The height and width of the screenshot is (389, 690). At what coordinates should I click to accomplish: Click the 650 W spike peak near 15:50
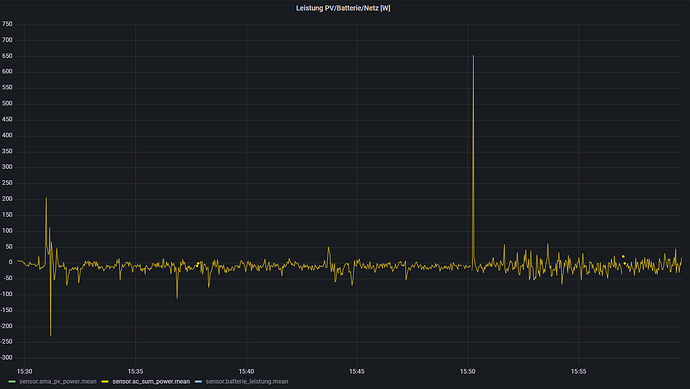[x=473, y=56]
